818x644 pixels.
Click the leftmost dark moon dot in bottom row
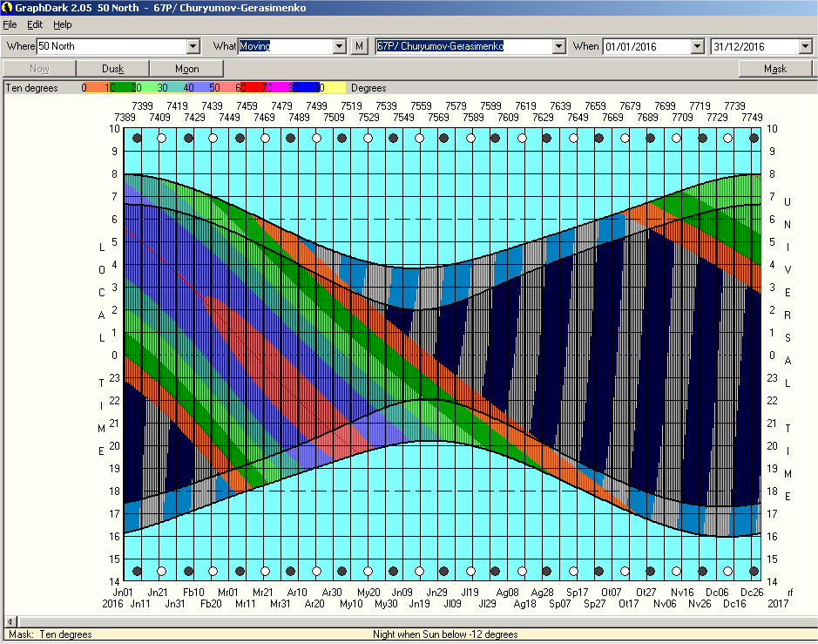pos(136,572)
